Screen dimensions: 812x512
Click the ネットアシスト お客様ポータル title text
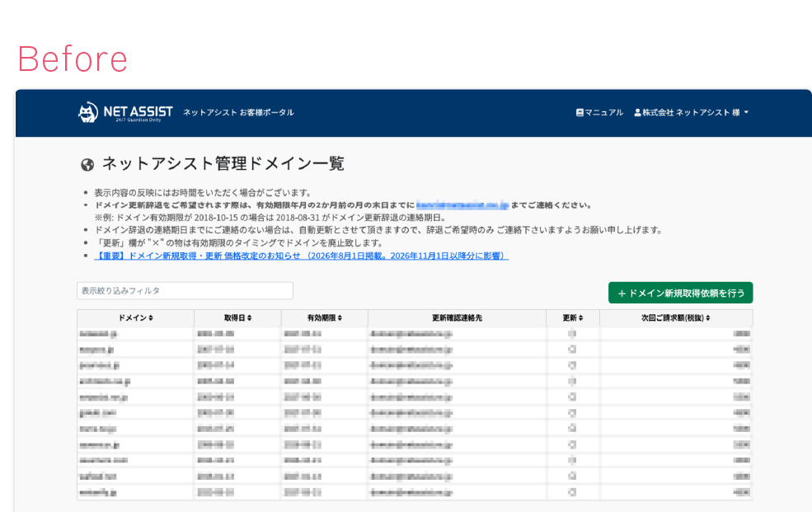pos(238,112)
